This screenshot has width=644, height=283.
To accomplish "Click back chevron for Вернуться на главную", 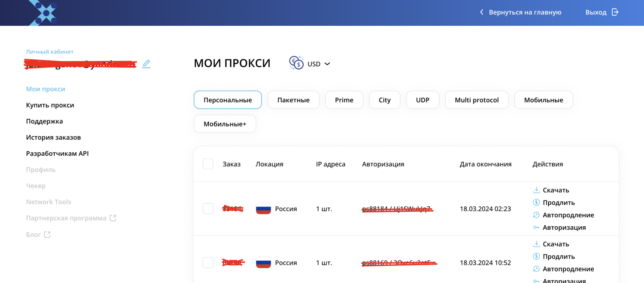I will (482, 12).
